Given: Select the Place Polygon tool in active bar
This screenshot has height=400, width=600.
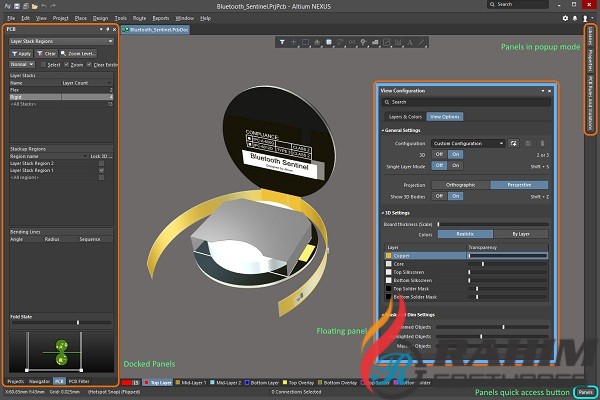Looking at the screenshot, I should (375, 42).
